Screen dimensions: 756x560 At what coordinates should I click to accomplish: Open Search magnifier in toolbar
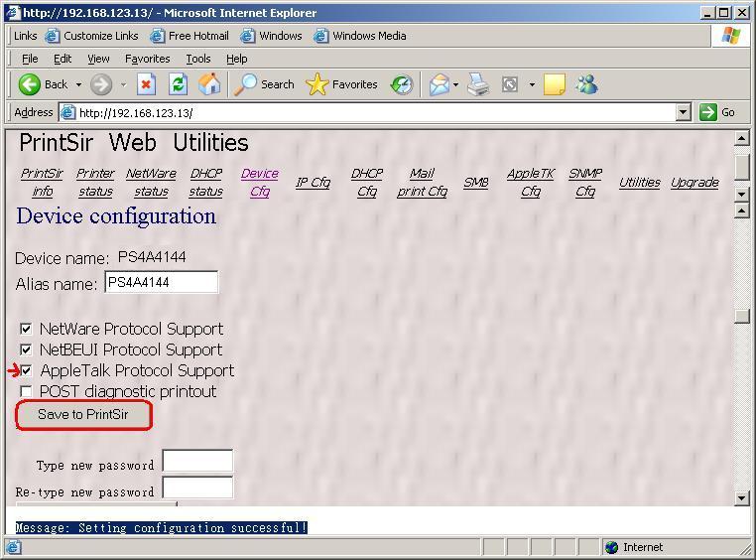[x=245, y=84]
